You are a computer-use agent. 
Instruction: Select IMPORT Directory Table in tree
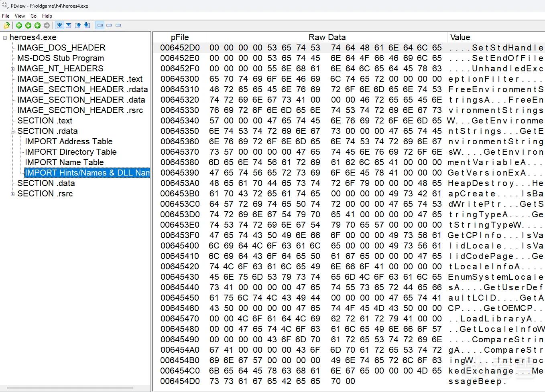[x=71, y=152]
